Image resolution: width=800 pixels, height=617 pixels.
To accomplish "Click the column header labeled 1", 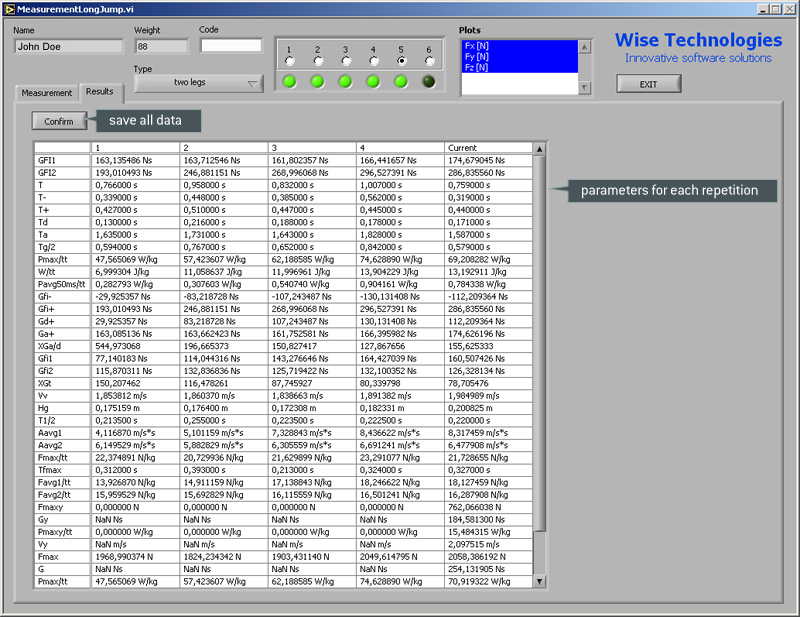I will 135,148.
